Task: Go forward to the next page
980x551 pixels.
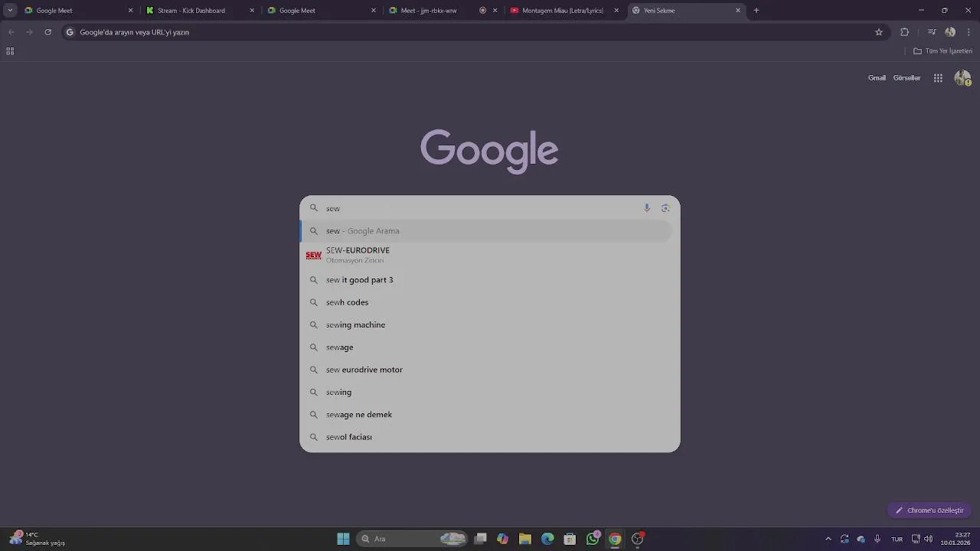Action: 29,32
